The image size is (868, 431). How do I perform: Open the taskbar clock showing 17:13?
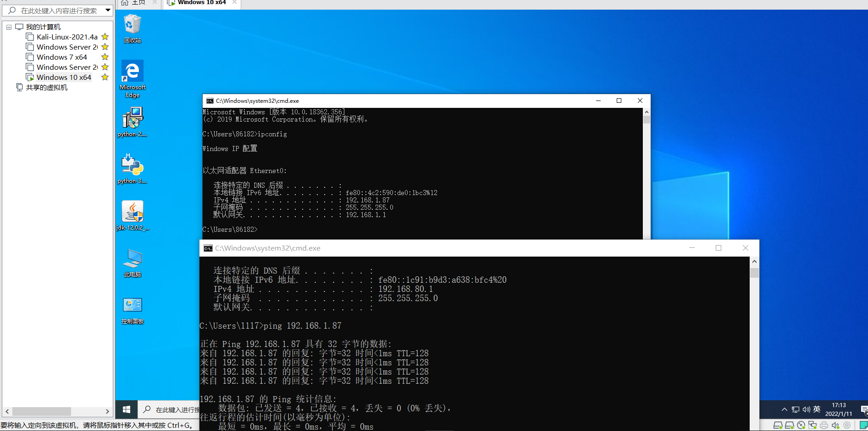[839, 409]
